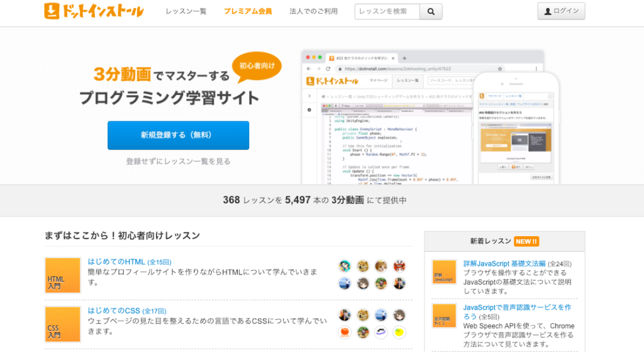644x352 pixels.
Task: Click the 初心者向け orange speech bubble
Action: (x=257, y=67)
